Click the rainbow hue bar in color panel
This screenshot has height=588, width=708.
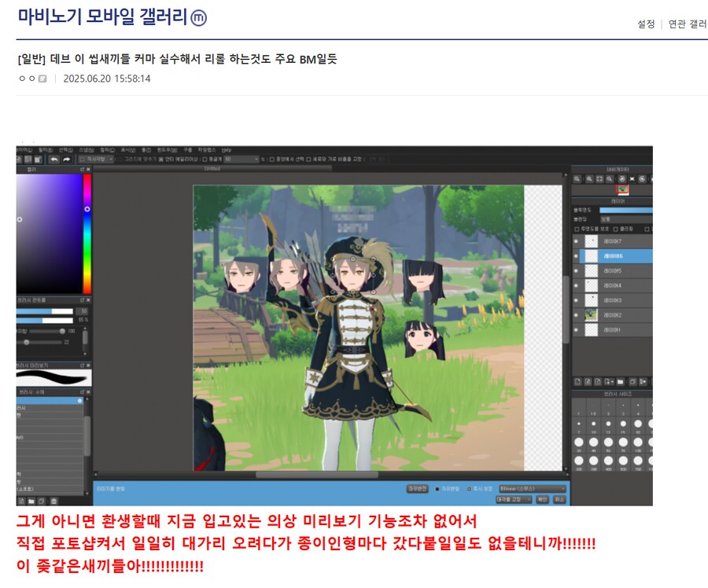[87, 233]
